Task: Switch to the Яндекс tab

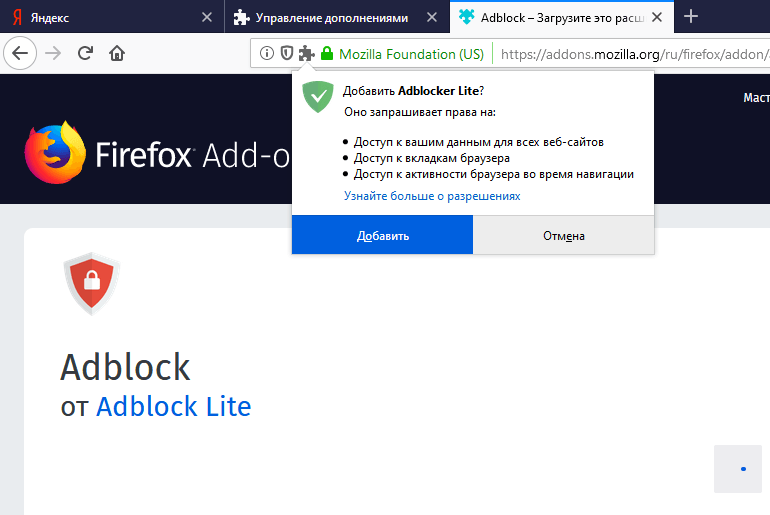Action: click(x=112, y=17)
